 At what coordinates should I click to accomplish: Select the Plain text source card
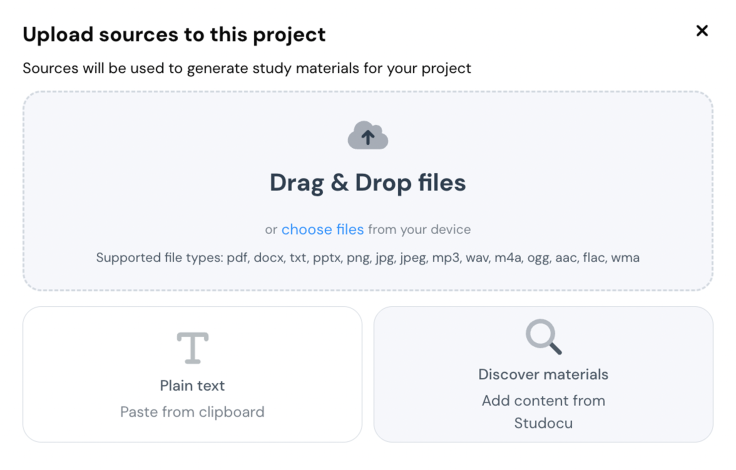point(192,374)
